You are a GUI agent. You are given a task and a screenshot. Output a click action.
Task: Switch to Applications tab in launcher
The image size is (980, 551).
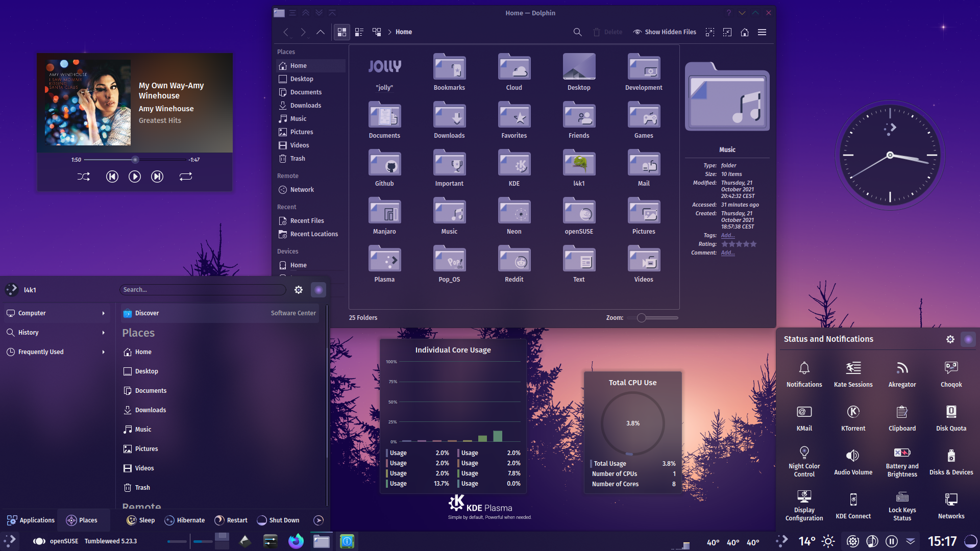31,520
